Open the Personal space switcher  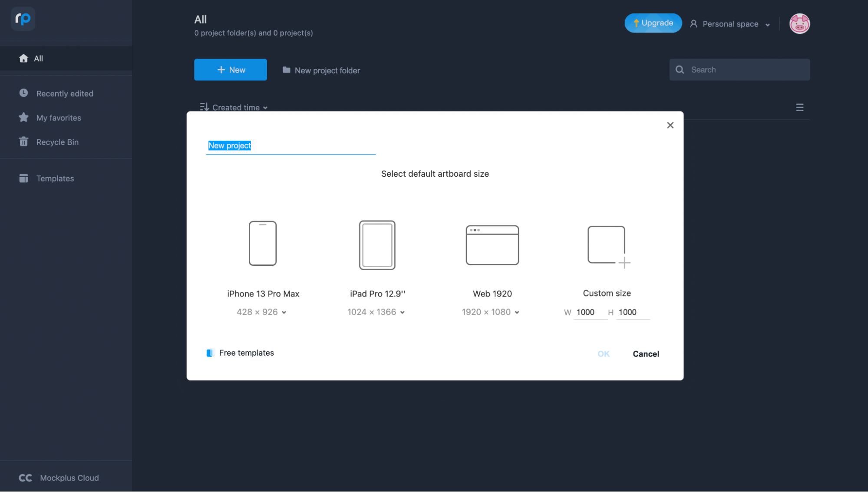click(730, 24)
